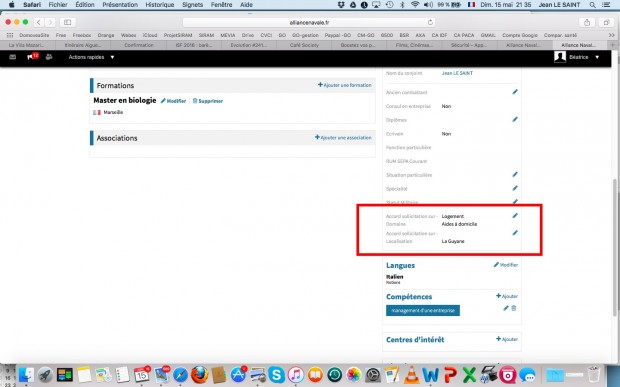Image resolution: width=620 pixels, height=387 pixels.
Task: Open iTunes from the Dock
Action: [x=296, y=374]
